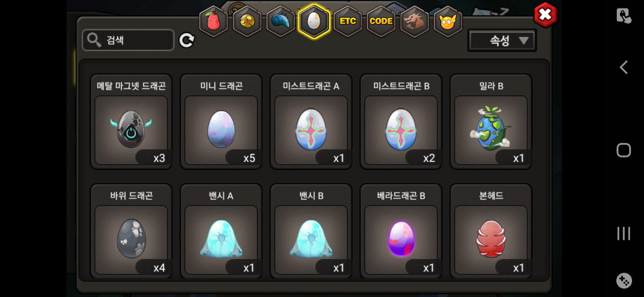The height and width of the screenshot is (297, 644).
Task: Open the red fruit food tab
Action: (213, 21)
